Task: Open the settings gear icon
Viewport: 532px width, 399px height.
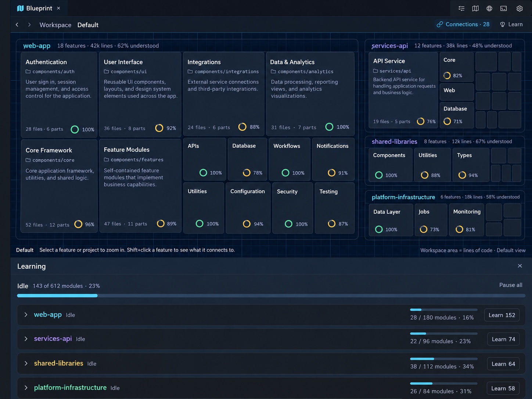Action: pos(520,8)
